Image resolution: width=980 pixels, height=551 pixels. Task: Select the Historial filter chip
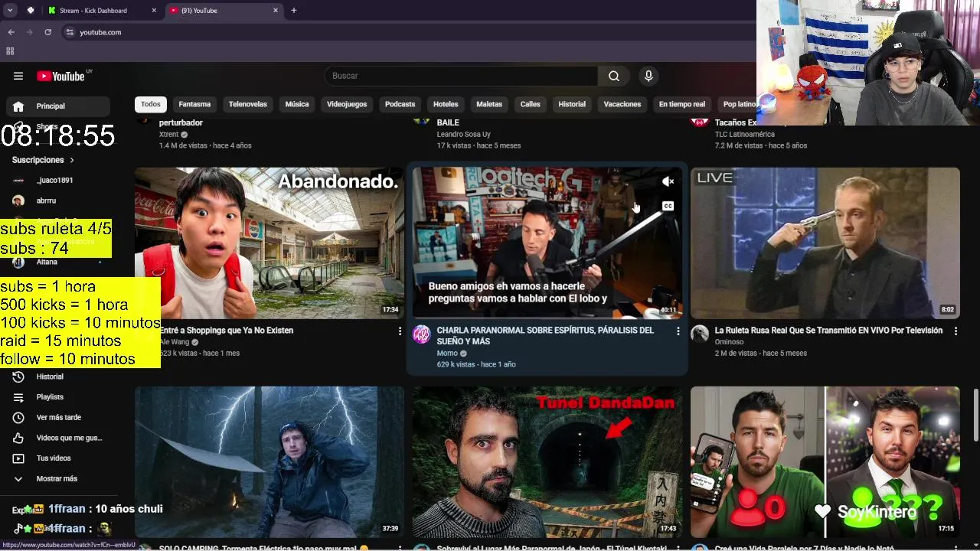(572, 104)
